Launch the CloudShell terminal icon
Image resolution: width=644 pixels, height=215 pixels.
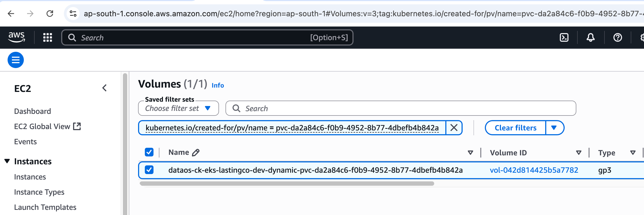coord(564,37)
